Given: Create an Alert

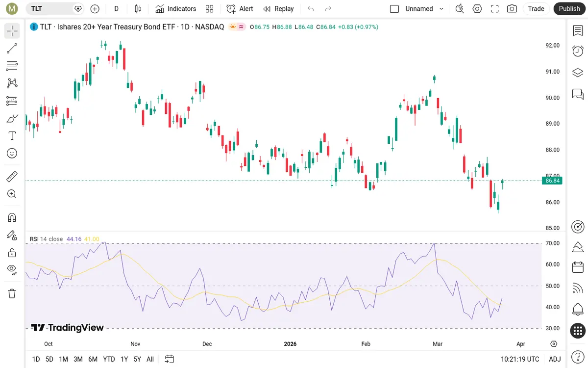Looking at the screenshot, I should tap(240, 9).
